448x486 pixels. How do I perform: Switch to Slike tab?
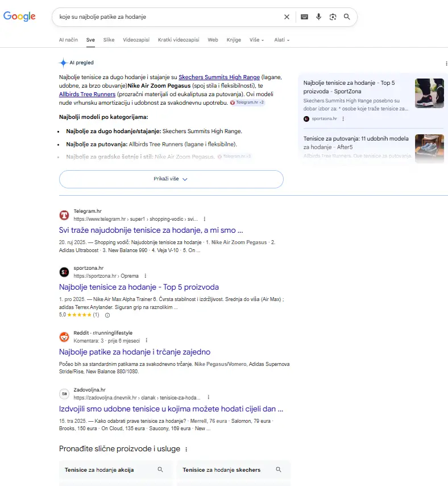click(x=109, y=40)
